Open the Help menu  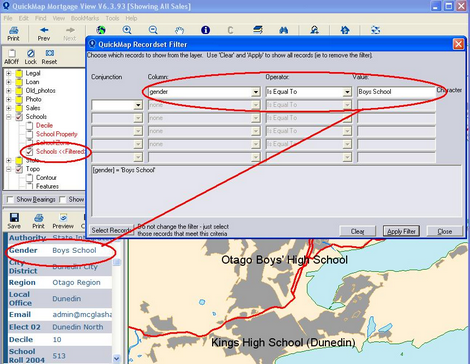pos(131,18)
